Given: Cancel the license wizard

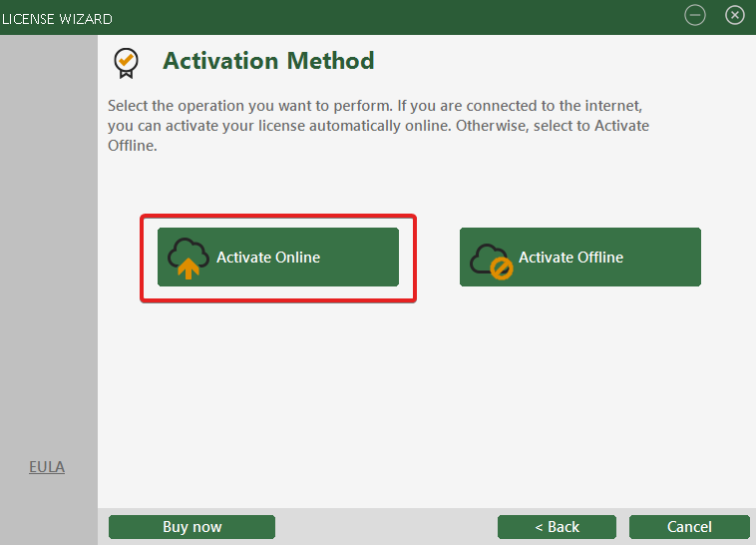Looking at the screenshot, I should [x=689, y=527].
